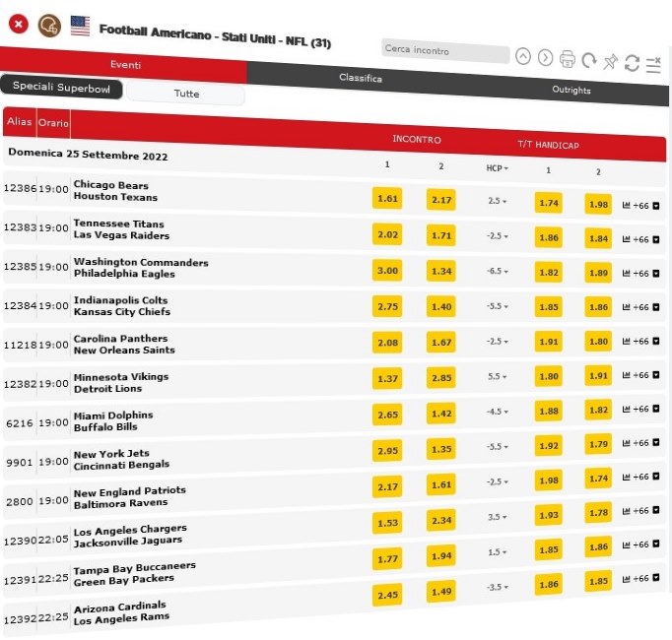Viewport: 672px width, 640px height.
Task: Open handicap -3.5 dropdown for Arizona Cardinals
Action: [498, 587]
